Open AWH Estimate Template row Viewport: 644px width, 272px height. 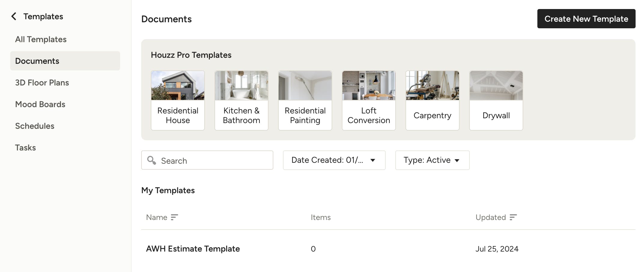pos(193,249)
